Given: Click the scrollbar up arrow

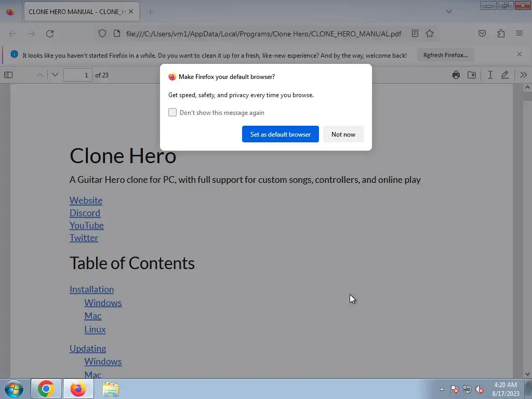Looking at the screenshot, I should point(527,87).
